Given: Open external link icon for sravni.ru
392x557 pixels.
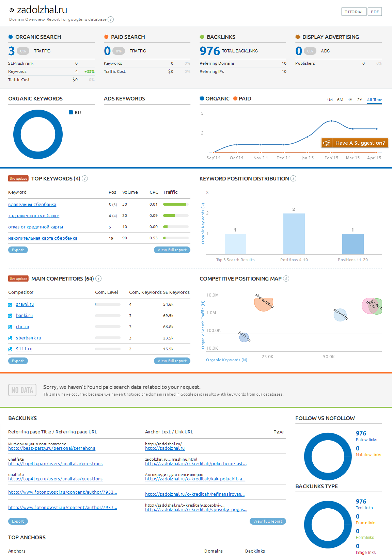Looking at the screenshot, I should pos(10,305).
